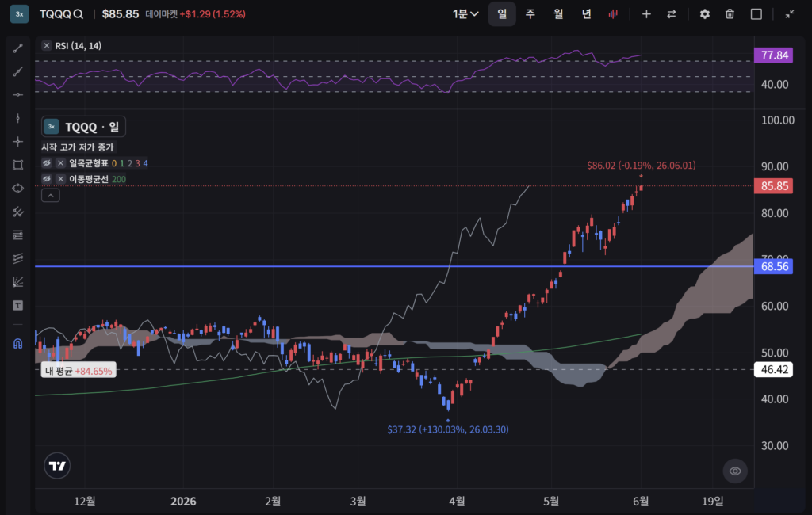812x515 pixels.
Task: Select the parallel channel tool
Action: [x=17, y=258]
